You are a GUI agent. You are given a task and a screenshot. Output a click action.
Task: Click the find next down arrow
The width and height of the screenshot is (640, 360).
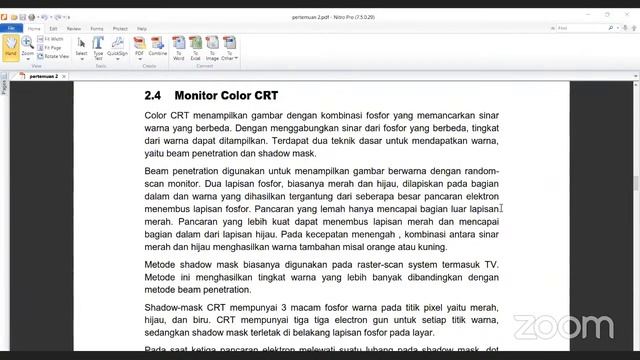click(625, 28)
